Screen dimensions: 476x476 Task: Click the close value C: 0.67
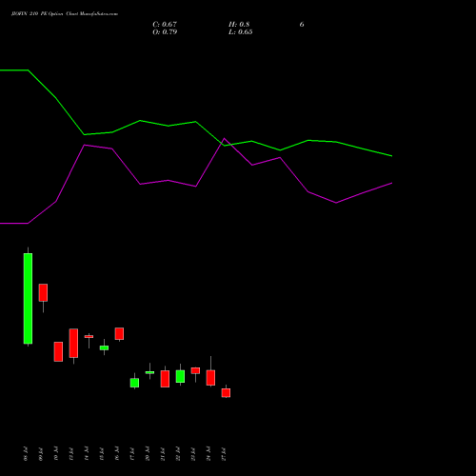pyautogui.click(x=165, y=25)
